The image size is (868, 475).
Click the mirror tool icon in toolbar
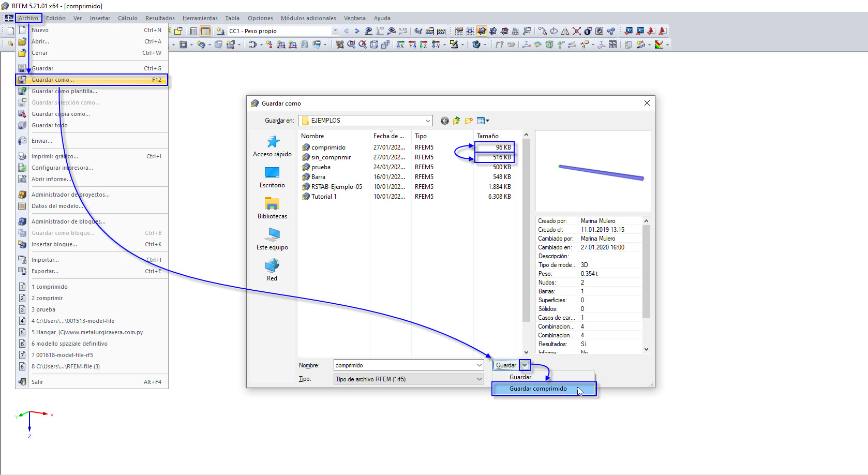[565, 31]
